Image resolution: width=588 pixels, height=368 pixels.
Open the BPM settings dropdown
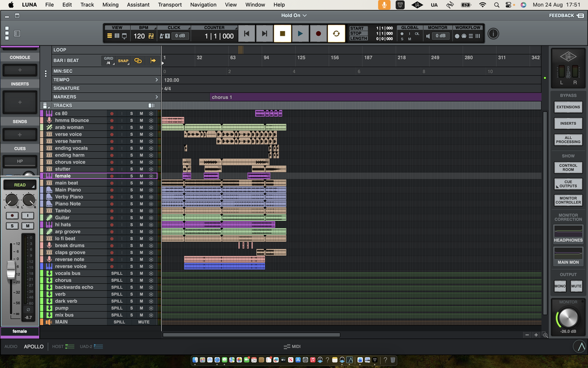click(x=144, y=28)
